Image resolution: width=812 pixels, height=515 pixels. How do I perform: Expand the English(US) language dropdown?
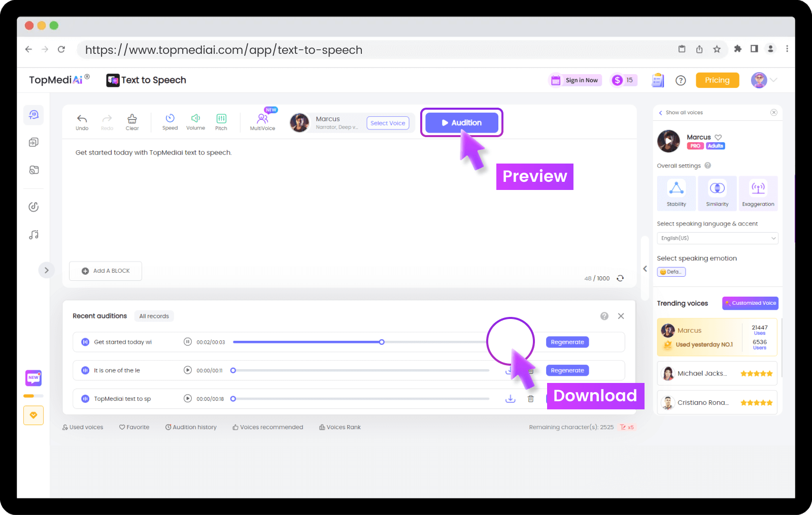(717, 238)
